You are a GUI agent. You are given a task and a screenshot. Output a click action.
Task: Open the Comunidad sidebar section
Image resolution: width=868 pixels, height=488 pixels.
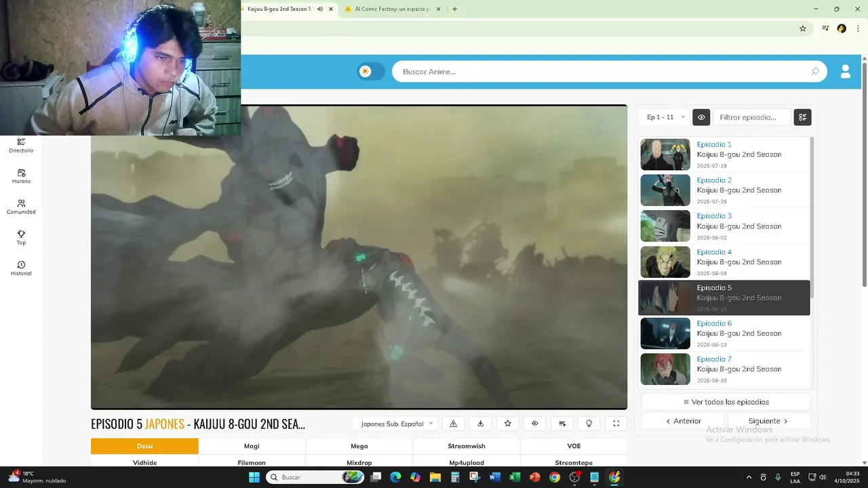point(21,207)
